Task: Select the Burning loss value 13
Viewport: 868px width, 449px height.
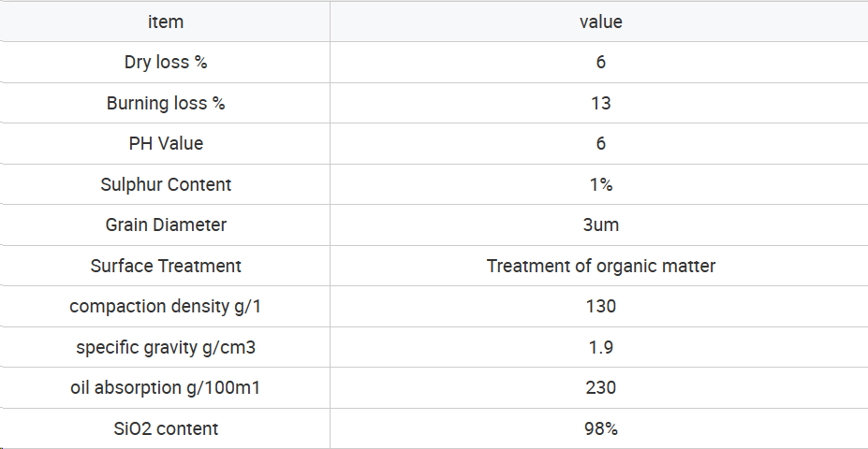Action: pos(600,103)
